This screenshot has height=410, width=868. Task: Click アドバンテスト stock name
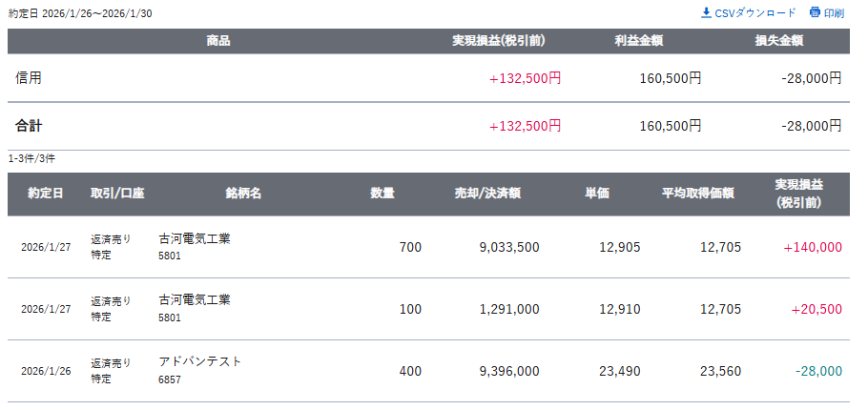[x=200, y=361]
